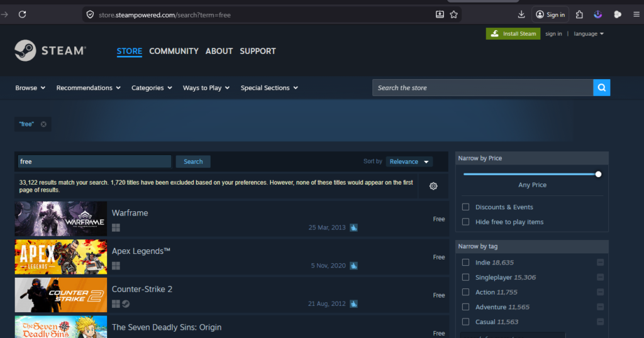Open search preferences gear icon

click(433, 186)
